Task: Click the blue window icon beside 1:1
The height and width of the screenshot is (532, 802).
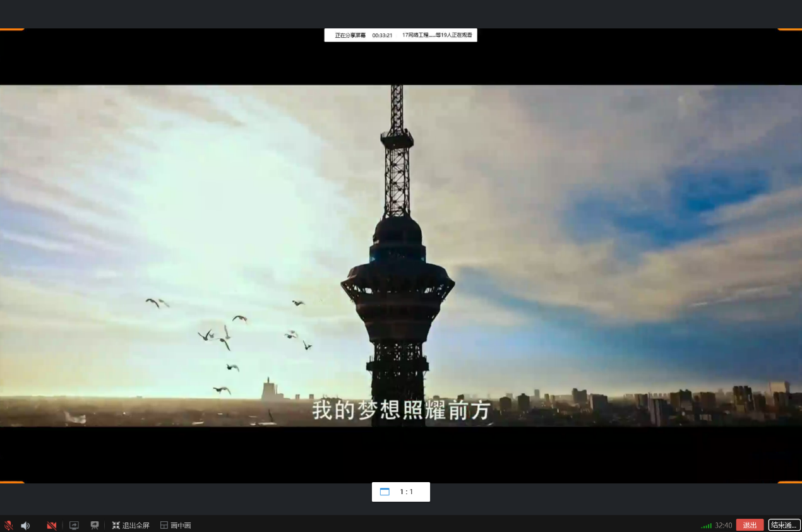Action: 385,492
